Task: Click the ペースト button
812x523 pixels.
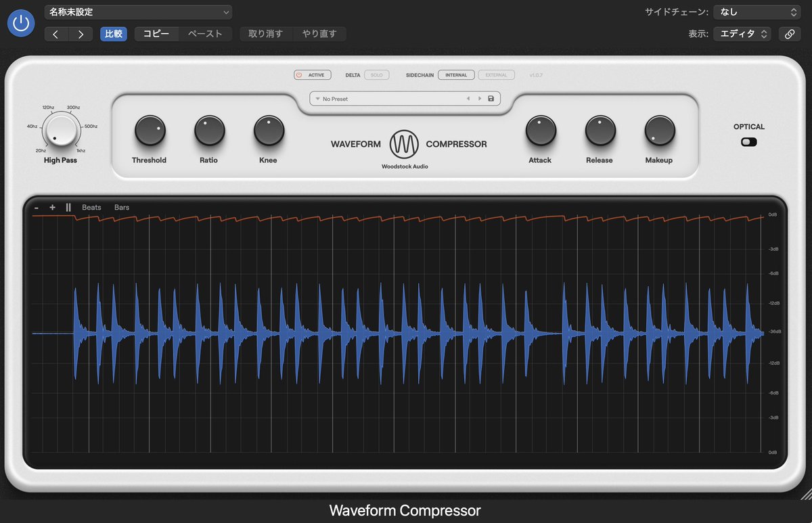Action: coord(205,34)
